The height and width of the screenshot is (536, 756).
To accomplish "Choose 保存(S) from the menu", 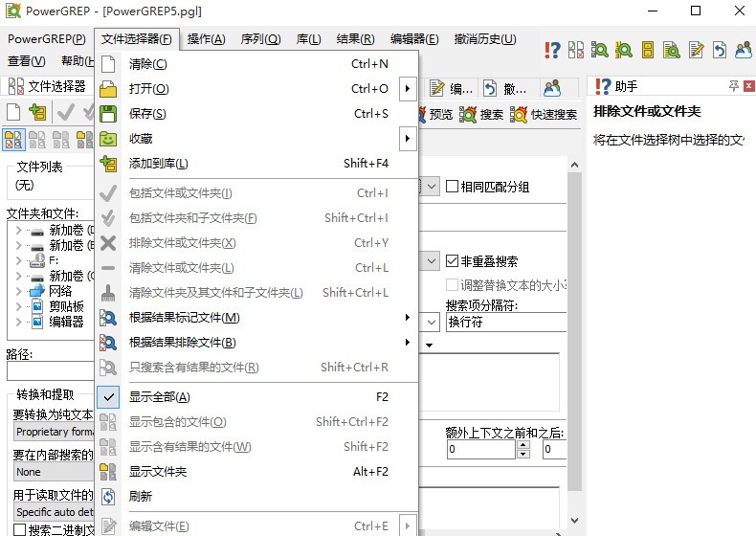I will (x=256, y=113).
